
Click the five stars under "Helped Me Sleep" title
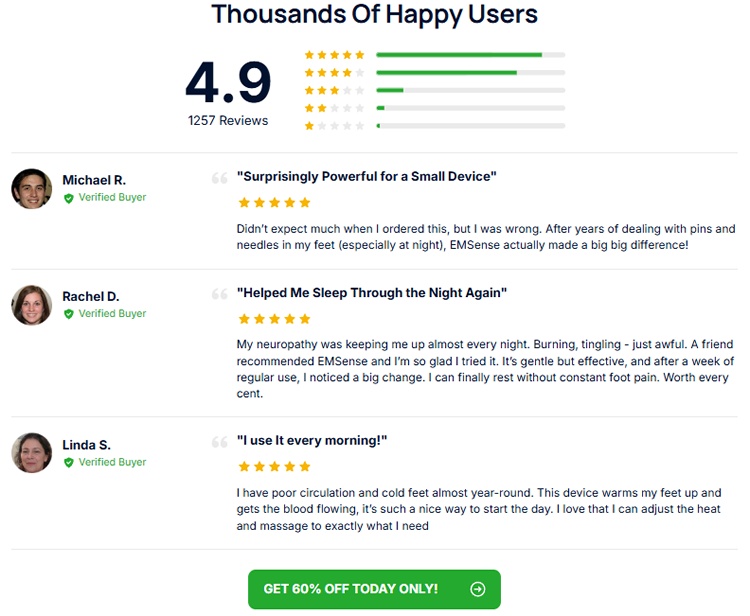tap(274, 319)
